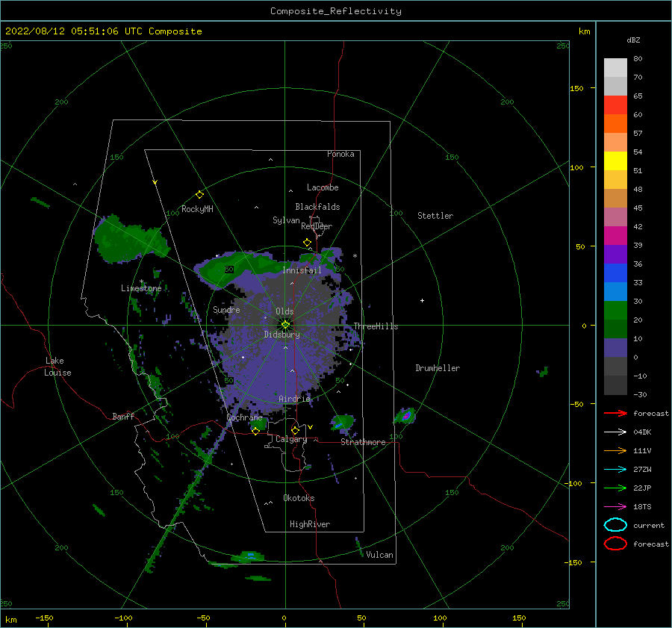The width and height of the screenshot is (672, 628).
Task: Click the slate purple 10–0 dBZ swatch
Action: 615,348
